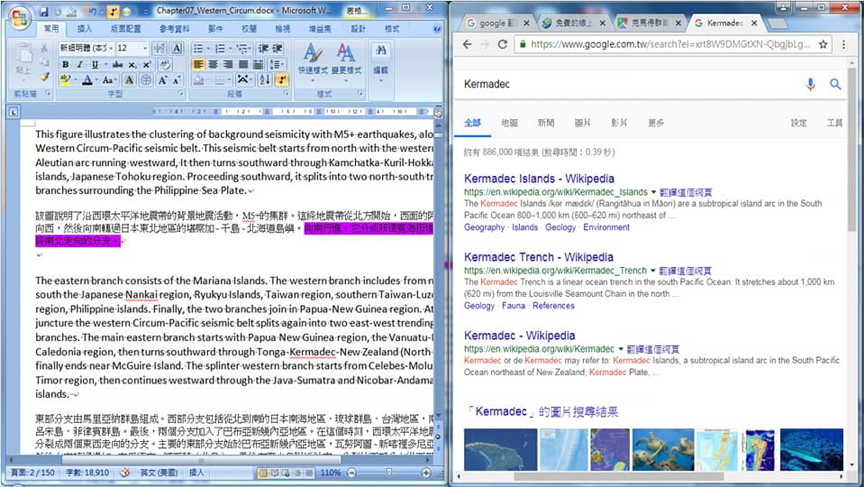Open the text highlight color dropdown arrow

(x=75, y=80)
